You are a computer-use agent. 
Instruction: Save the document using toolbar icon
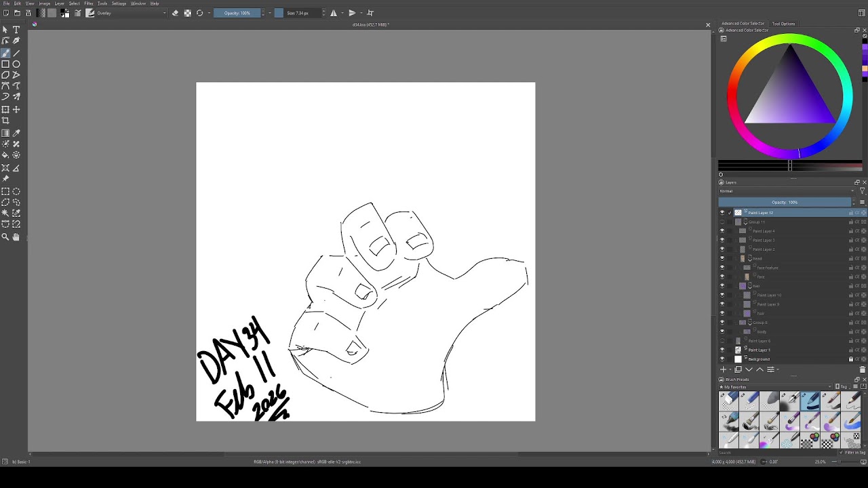point(28,13)
